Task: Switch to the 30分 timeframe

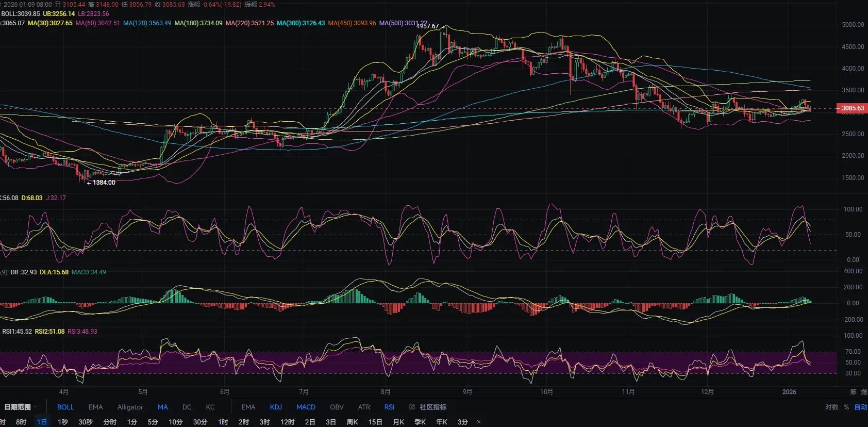Action: 201,422
